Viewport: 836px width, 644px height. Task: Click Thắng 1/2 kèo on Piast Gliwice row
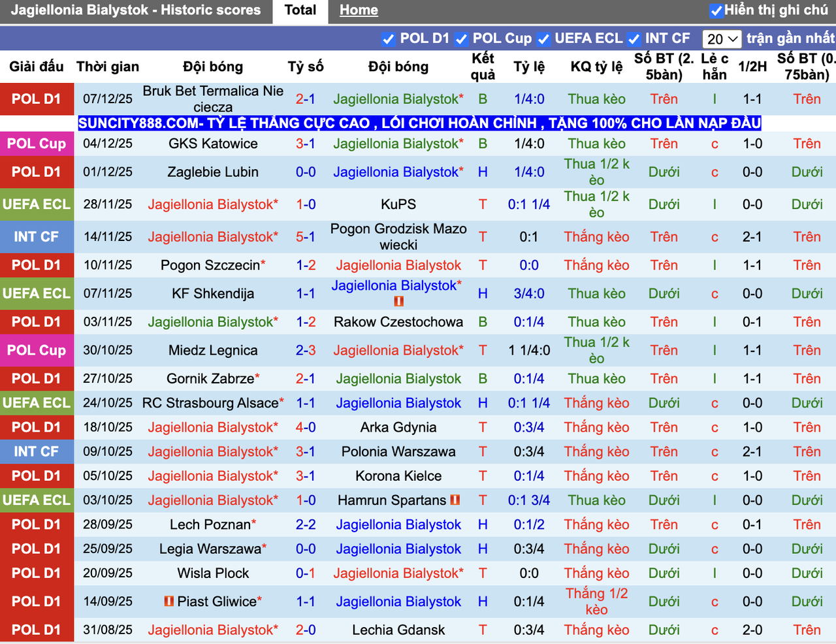597,602
